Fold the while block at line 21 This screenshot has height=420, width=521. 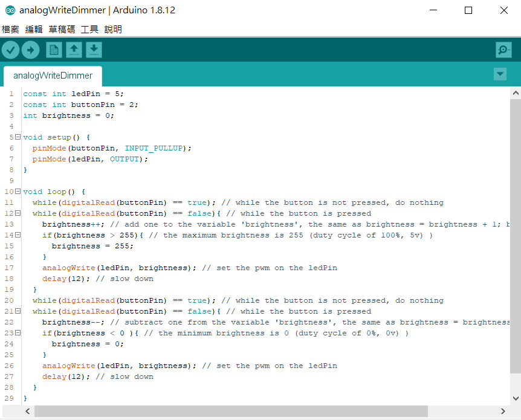18,311
